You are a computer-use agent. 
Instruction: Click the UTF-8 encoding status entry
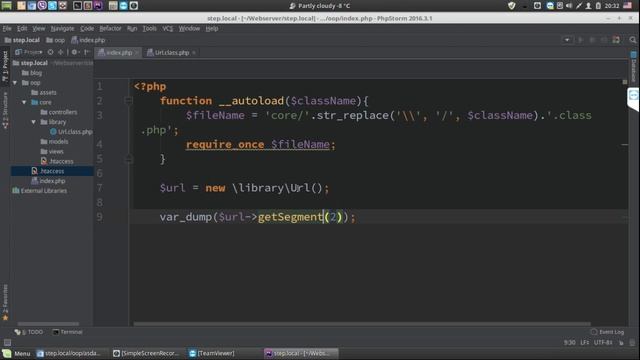point(602,343)
